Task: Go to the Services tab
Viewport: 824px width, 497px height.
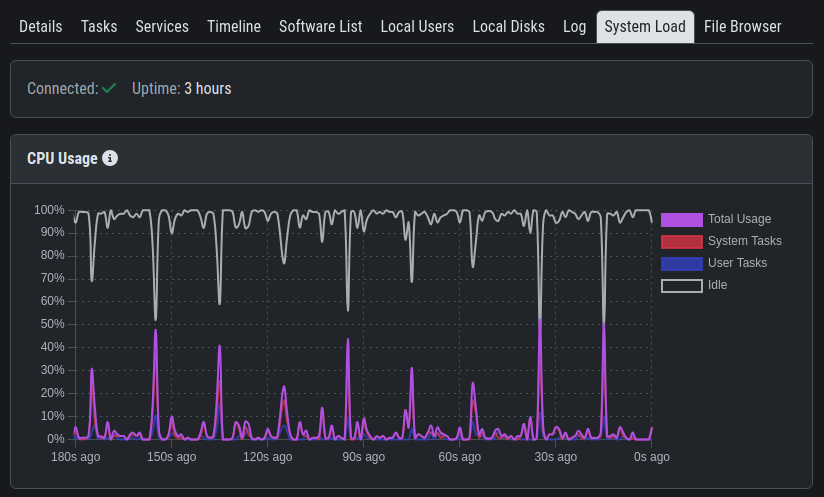Action: [162, 27]
